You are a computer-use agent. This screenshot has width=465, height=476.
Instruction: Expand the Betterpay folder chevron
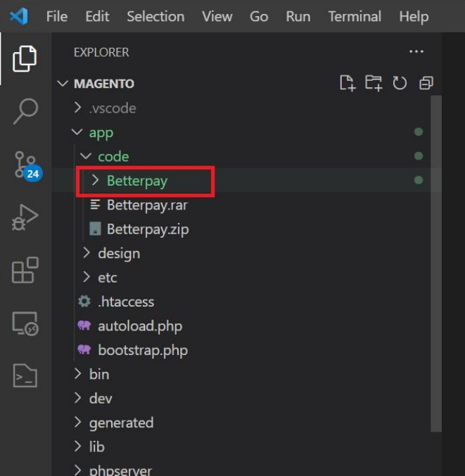(x=95, y=180)
